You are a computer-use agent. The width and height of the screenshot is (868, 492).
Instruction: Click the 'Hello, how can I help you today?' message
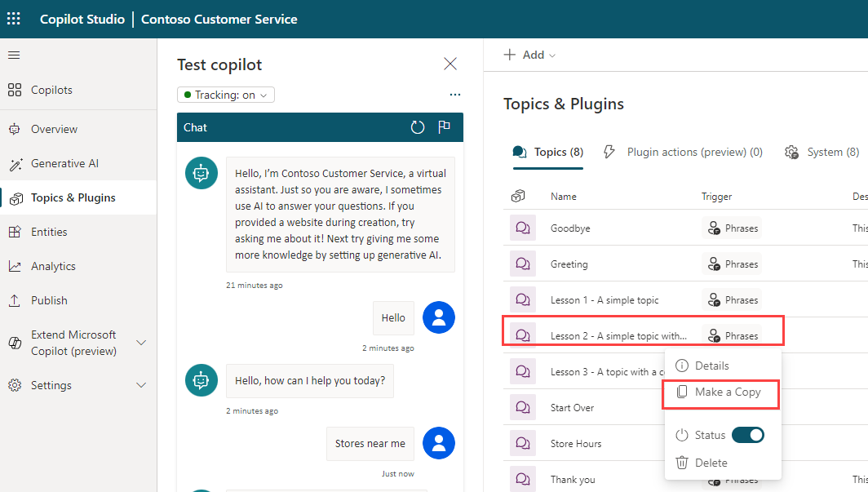click(x=310, y=381)
